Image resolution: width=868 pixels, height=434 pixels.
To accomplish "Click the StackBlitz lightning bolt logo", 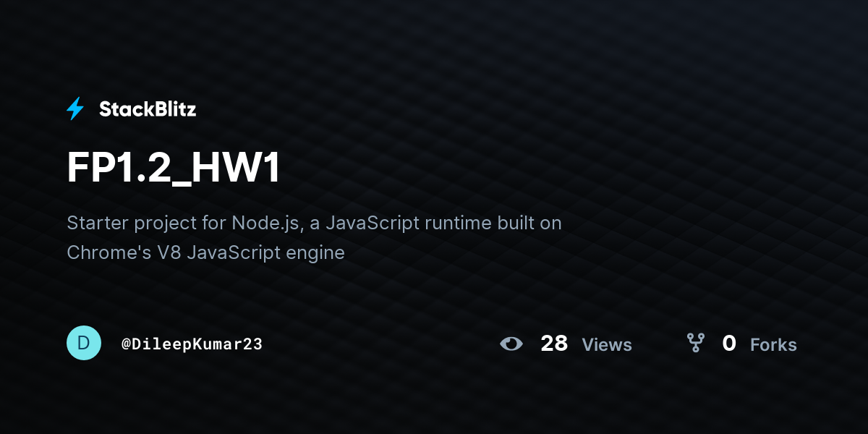I will [x=75, y=109].
